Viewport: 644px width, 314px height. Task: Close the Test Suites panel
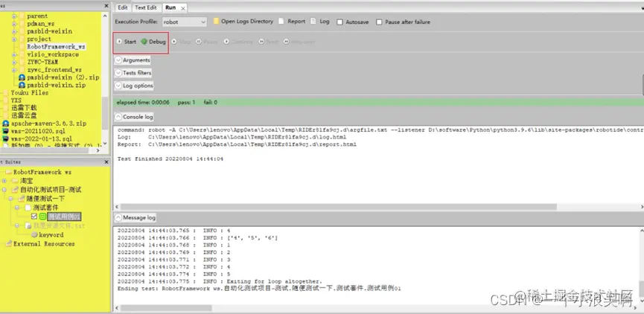coord(106,162)
